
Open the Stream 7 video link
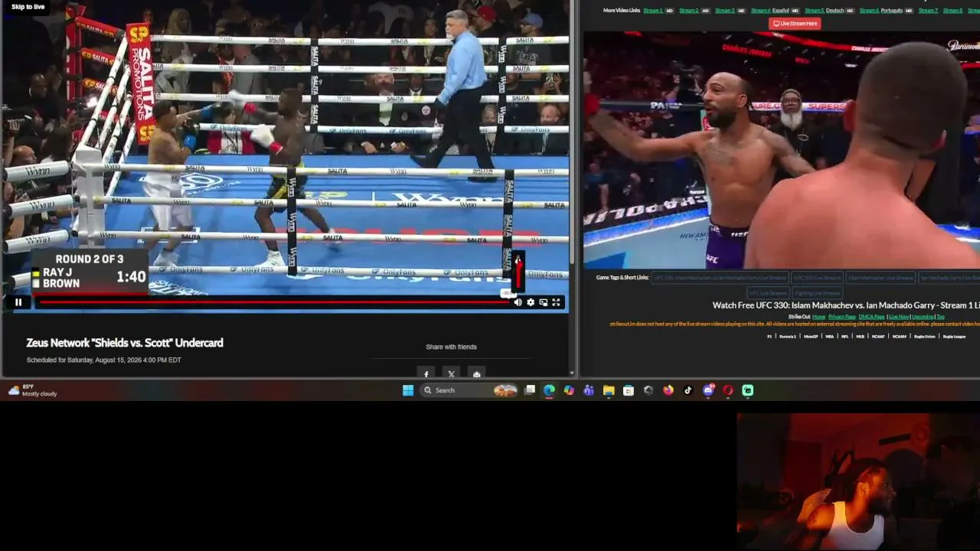[928, 11]
